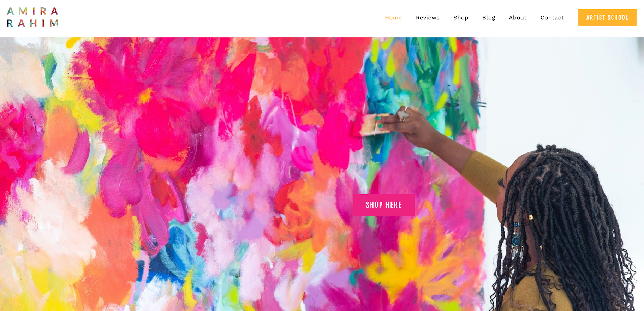Click the pink SHOP HERE button
Screen dimensions: 644x311
click(384, 205)
